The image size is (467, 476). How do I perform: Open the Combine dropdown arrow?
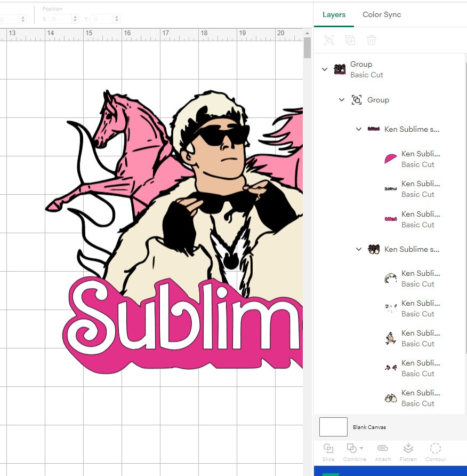pos(361,449)
